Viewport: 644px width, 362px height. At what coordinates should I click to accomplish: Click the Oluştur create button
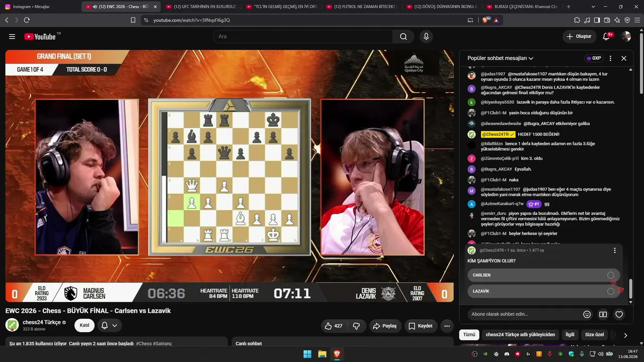[579, 36]
